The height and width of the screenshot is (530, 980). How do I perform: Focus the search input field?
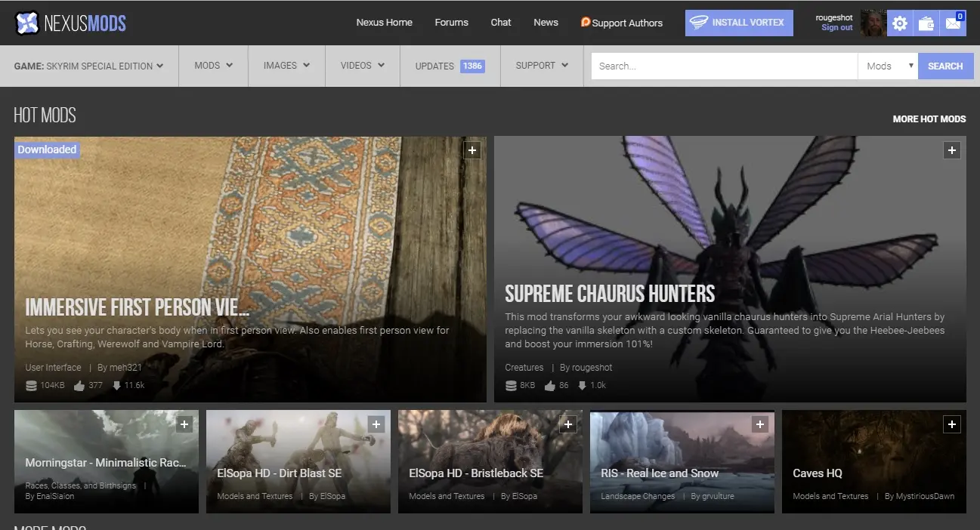tap(725, 66)
